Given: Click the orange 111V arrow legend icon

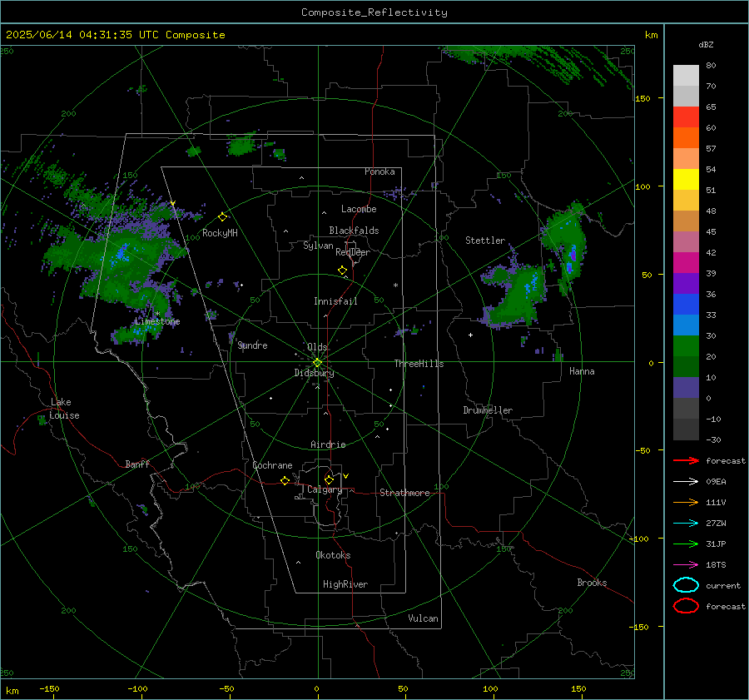Looking at the screenshot, I should point(686,502).
